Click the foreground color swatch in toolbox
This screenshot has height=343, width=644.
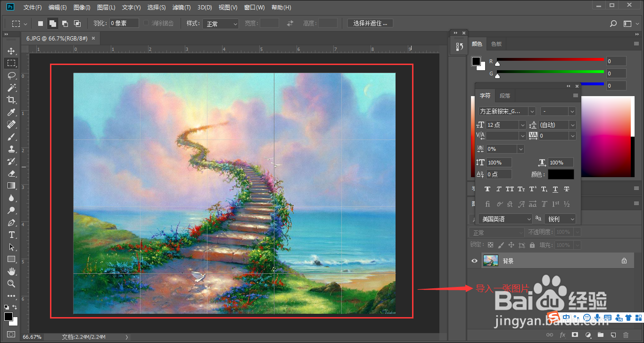click(x=8, y=316)
